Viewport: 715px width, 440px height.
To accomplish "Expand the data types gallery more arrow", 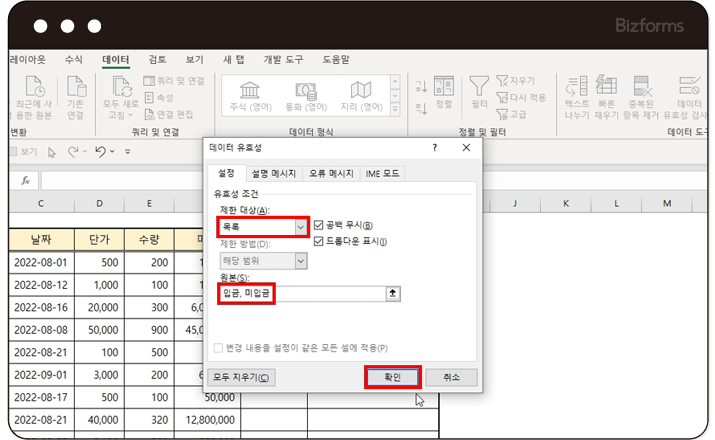I will [x=395, y=109].
